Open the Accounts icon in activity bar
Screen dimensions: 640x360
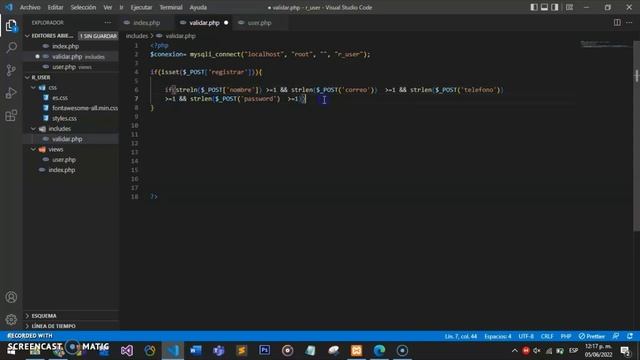click(11, 297)
